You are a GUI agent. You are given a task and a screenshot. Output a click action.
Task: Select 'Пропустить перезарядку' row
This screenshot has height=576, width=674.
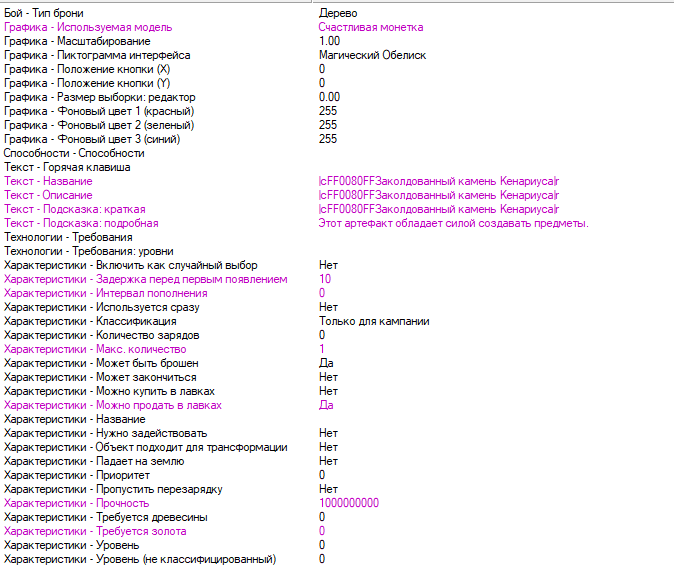pos(113,490)
